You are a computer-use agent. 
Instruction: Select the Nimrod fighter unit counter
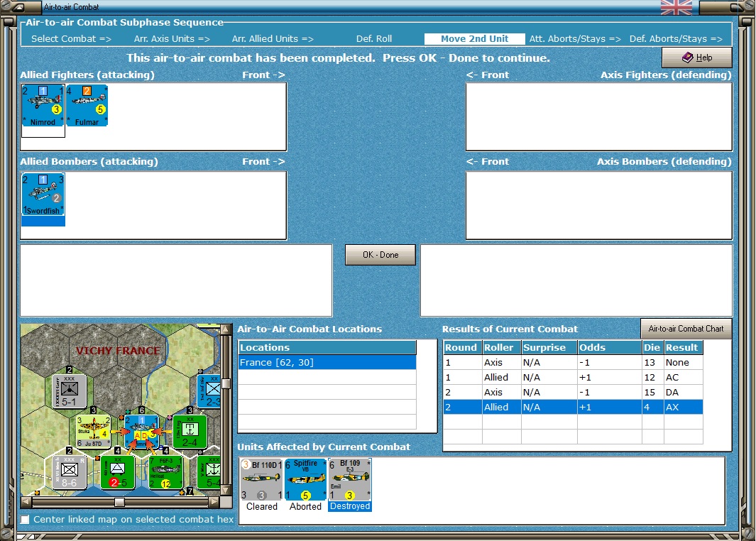pyautogui.click(x=43, y=106)
